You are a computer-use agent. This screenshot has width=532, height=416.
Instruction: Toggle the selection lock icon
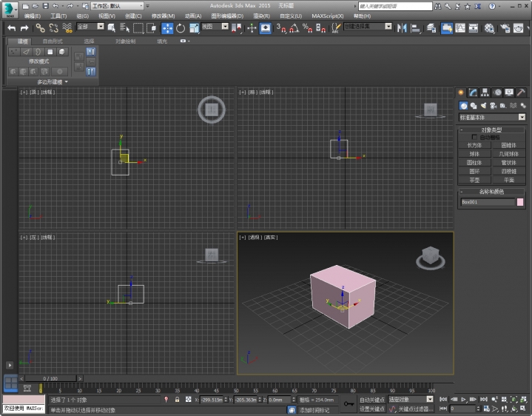(177, 400)
